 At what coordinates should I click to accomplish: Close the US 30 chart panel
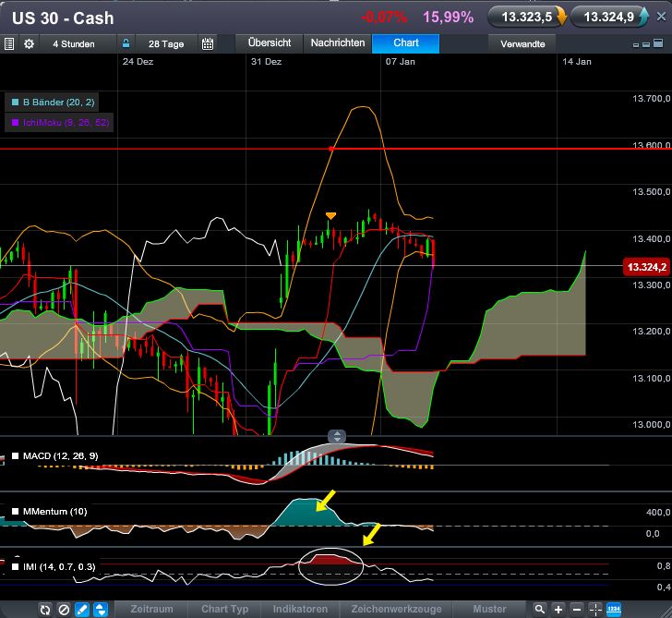[661, 17]
